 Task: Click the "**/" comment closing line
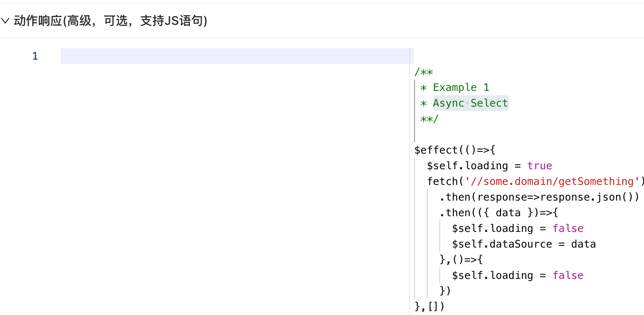[429, 119]
